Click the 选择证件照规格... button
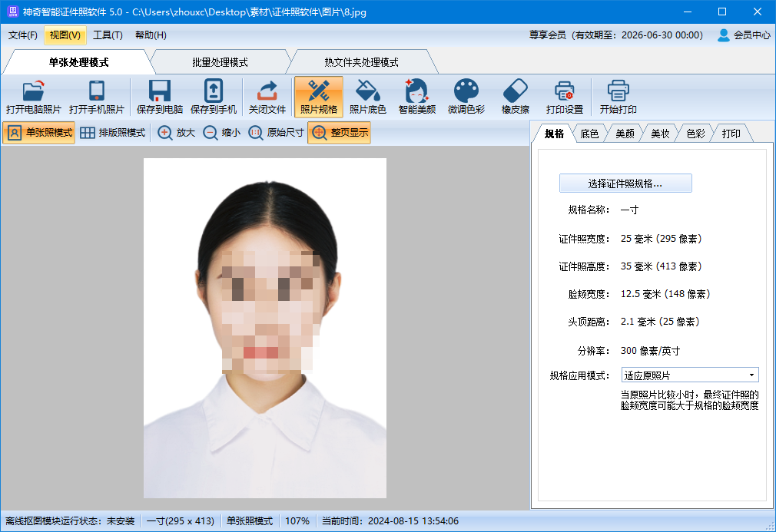The width and height of the screenshot is (776, 532). [x=625, y=183]
